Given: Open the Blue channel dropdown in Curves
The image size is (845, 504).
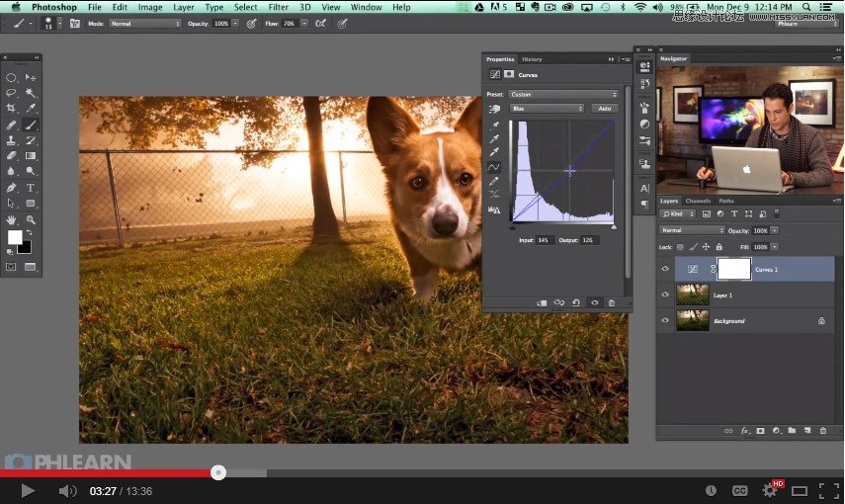Looking at the screenshot, I should click(547, 109).
